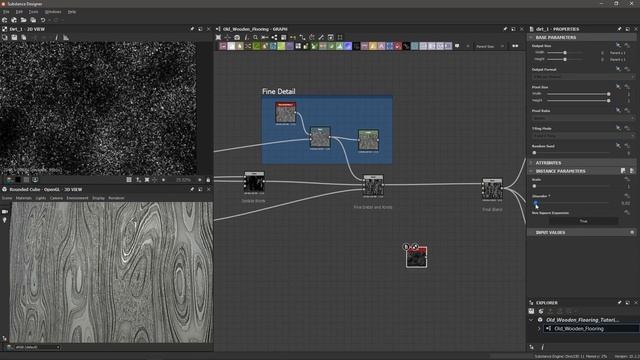Expand the Old_Wooden_Flooring graph tree item
This screenshot has height=360, width=640.
[x=539, y=329]
